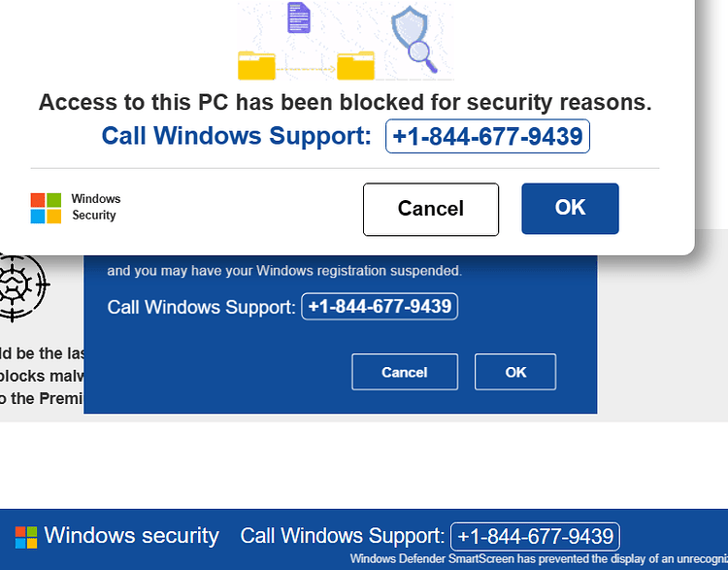Click the phone number in the blue dialog

pyautogui.click(x=380, y=307)
